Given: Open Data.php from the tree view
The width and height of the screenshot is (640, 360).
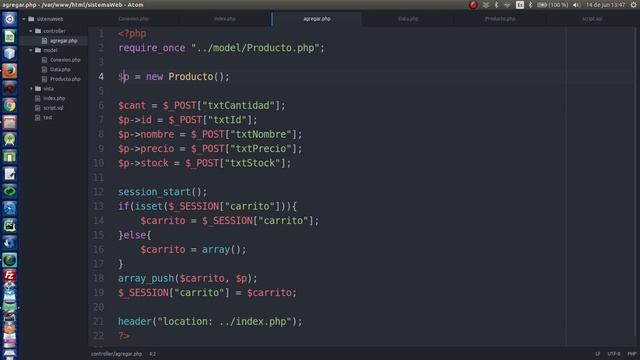Looking at the screenshot, I should (x=60, y=69).
